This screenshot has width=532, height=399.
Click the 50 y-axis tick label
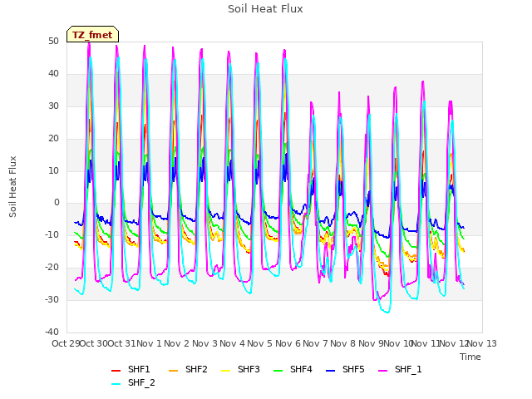[53, 42]
